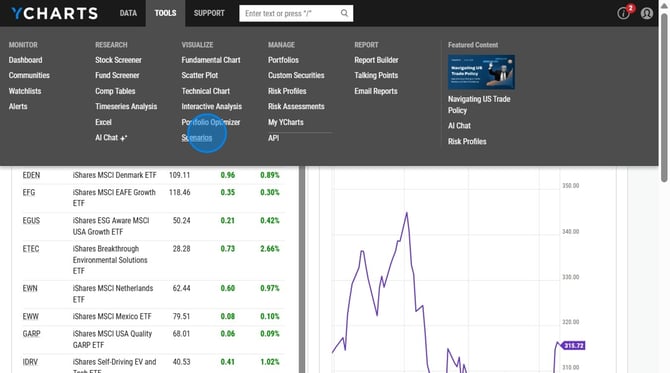Image resolution: width=670 pixels, height=373 pixels.
Task: Click the search magnifier icon
Action: pyautogui.click(x=344, y=13)
